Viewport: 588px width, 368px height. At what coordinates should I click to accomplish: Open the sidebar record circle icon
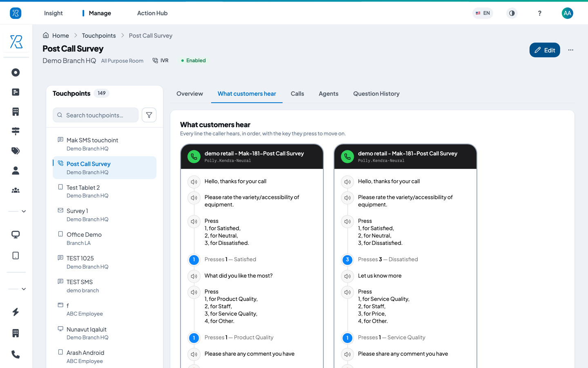click(16, 72)
